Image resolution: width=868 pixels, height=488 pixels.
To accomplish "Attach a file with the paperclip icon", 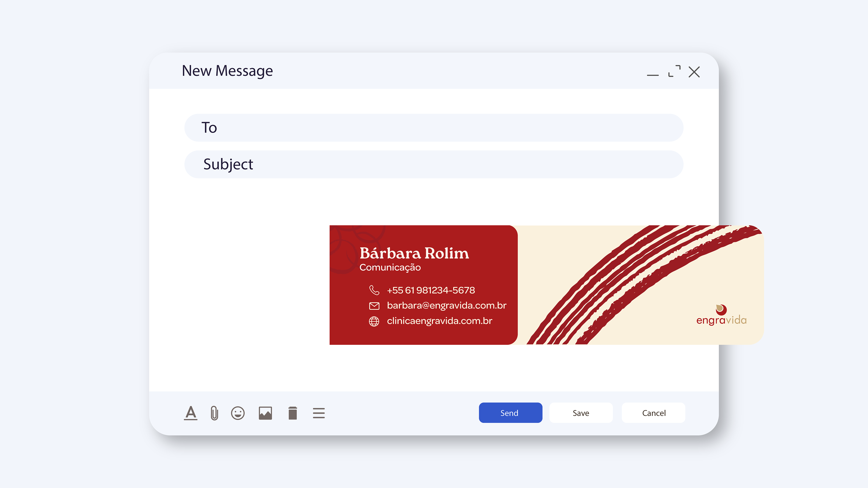I will pos(214,413).
